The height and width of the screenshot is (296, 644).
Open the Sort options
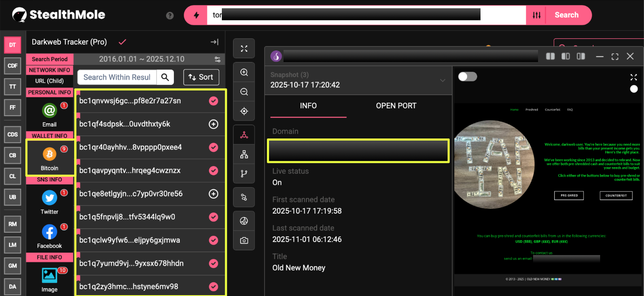201,77
